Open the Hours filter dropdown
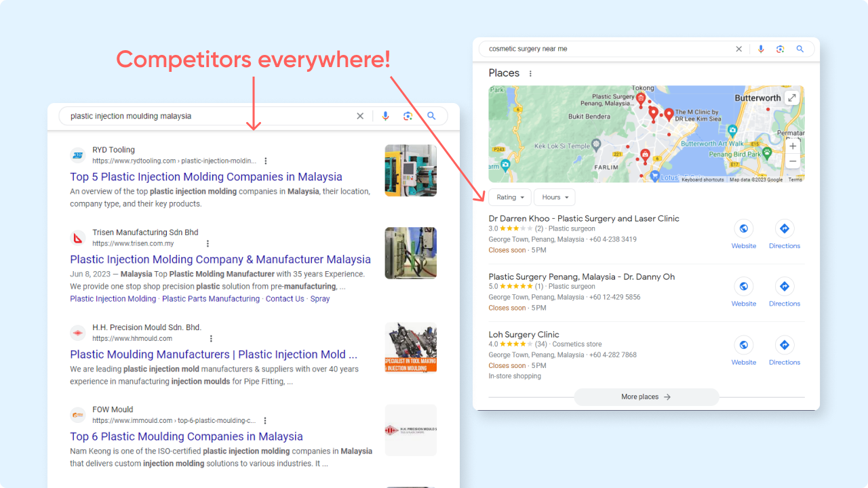The image size is (868, 488). pos(555,197)
